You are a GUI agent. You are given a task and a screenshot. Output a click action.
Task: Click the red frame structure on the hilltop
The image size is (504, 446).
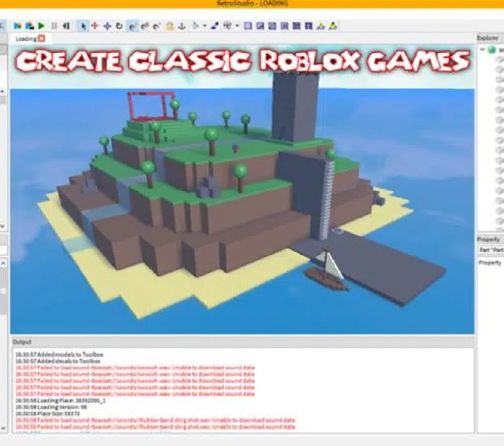[x=152, y=105]
